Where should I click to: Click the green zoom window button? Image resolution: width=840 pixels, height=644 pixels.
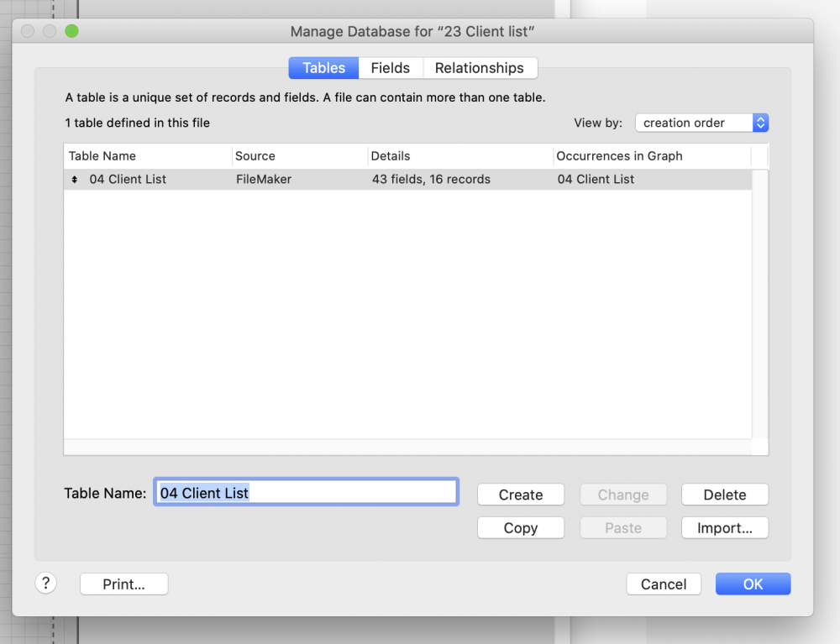(x=71, y=31)
